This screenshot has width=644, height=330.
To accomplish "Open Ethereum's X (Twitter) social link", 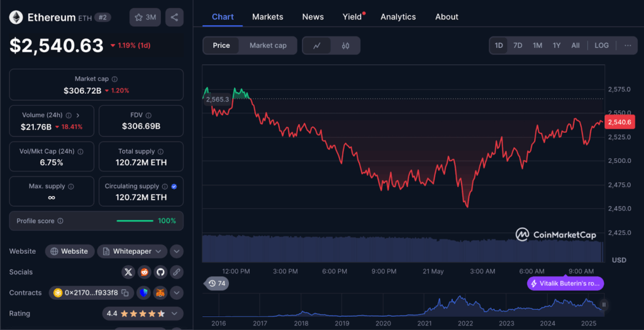I will click(128, 272).
